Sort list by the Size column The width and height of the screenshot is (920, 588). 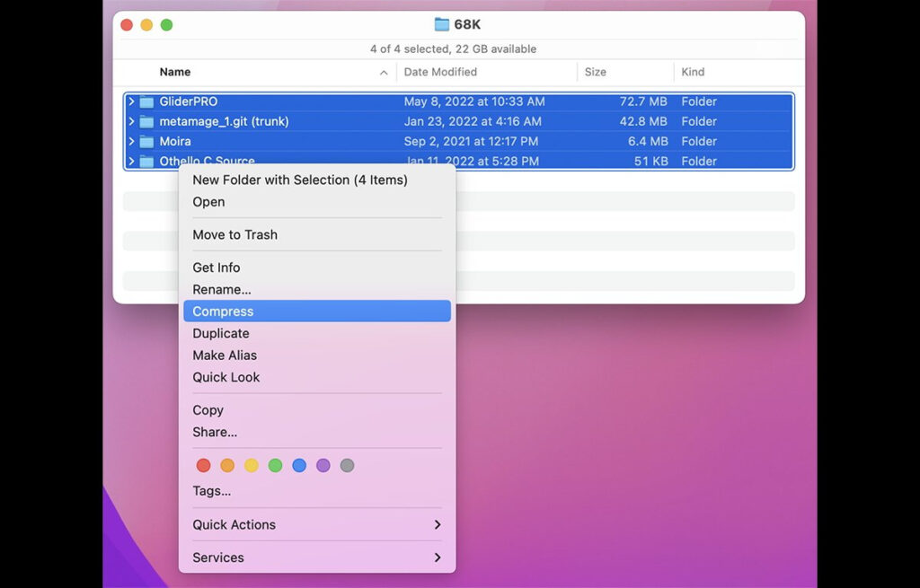(596, 73)
